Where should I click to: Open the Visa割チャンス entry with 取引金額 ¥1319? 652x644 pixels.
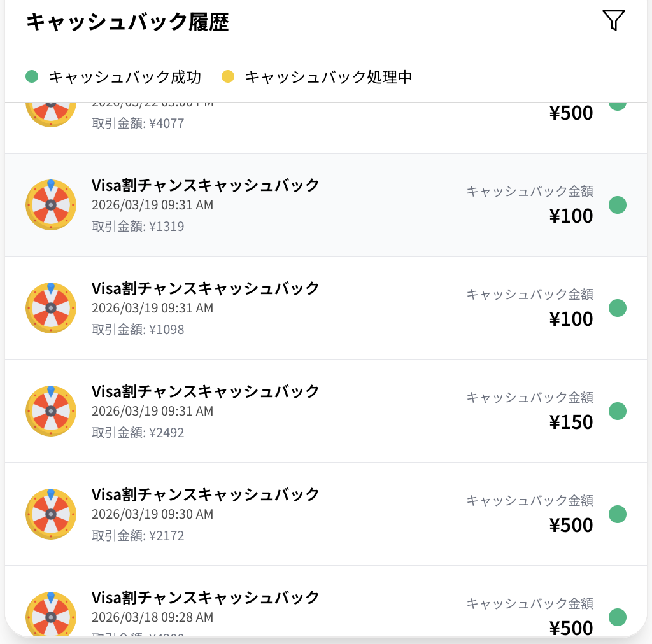point(205,185)
